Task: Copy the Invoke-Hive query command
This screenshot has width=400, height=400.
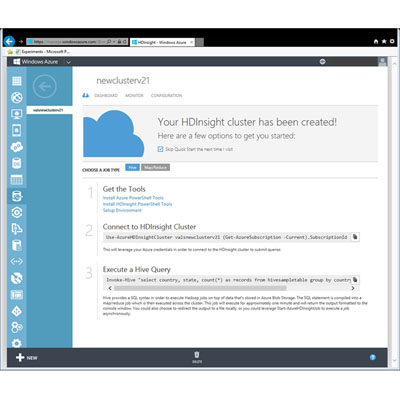Action: pyautogui.click(x=355, y=280)
